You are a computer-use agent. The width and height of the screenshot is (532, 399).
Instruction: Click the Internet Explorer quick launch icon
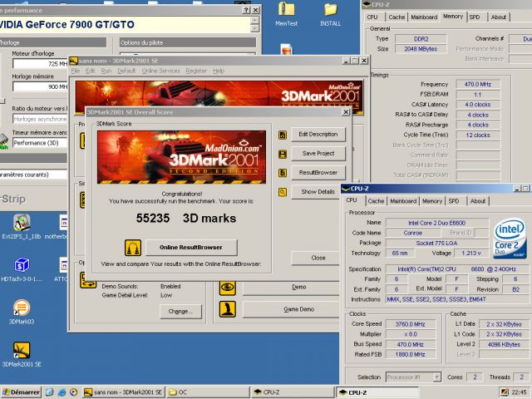(x=62, y=392)
